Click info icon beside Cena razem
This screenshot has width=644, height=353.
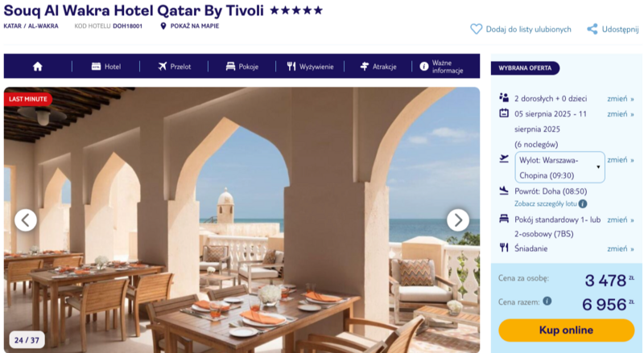point(547,301)
